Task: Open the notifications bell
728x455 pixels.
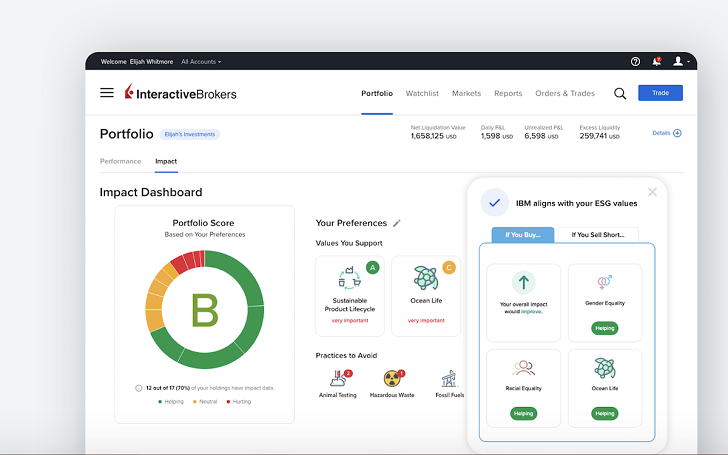Action: click(x=656, y=61)
